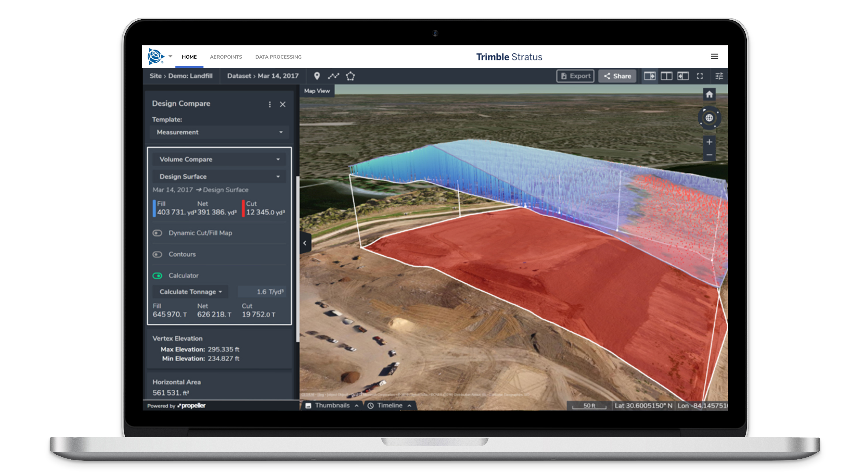Open the hamburger menu icon
868x472 pixels.
click(714, 56)
